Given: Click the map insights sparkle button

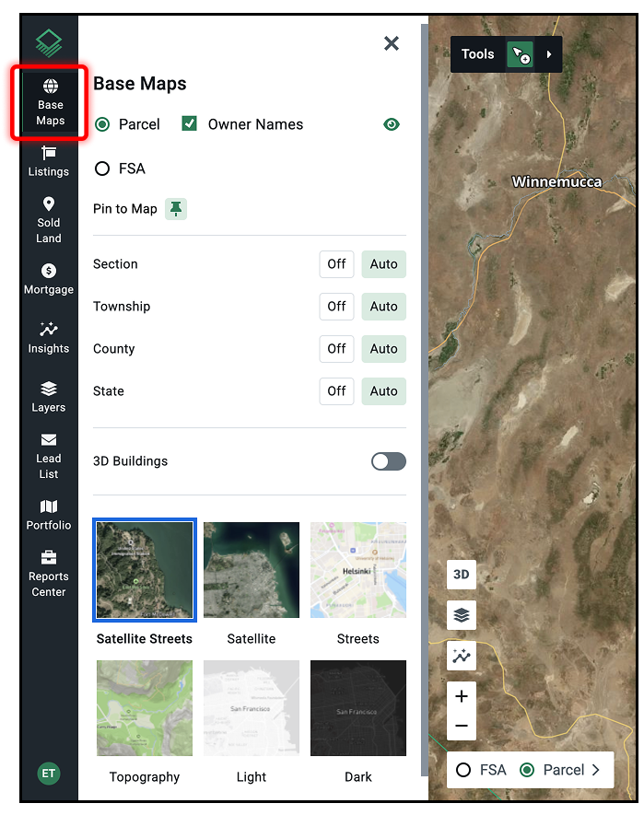Looking at the screenshot, I should [461, 656].
